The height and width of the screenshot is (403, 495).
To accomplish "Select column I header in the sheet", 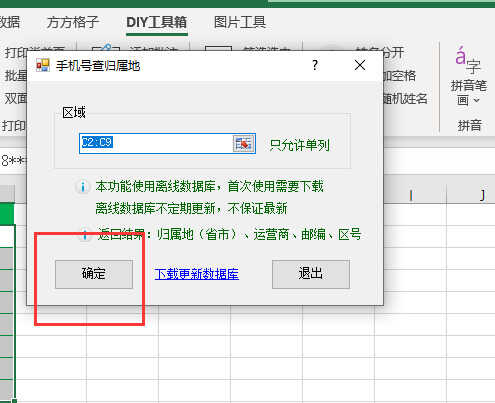I will (x=411, y=195).
